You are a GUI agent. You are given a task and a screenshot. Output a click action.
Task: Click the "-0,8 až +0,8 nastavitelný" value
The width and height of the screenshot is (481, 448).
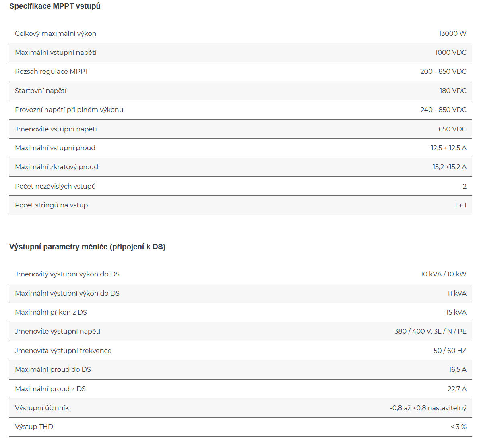428,408
